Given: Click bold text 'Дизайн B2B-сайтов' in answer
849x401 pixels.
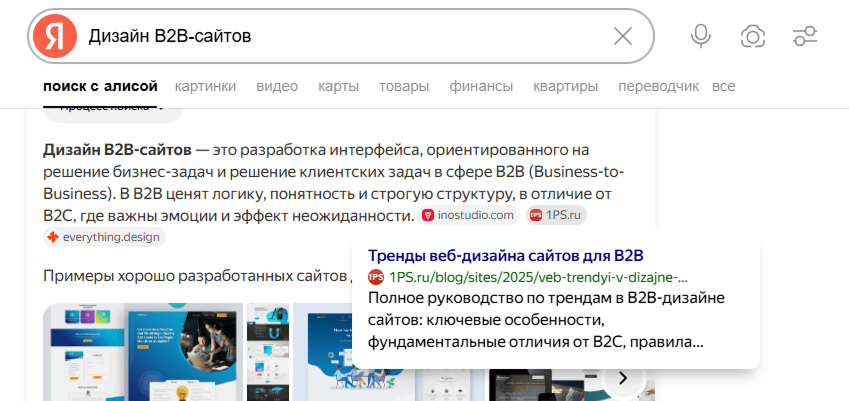Looking at the screenshot, I should [x=117, y=149].
